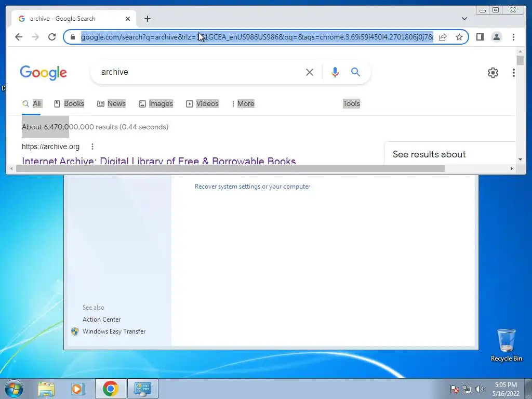Viewport: 532px width, 399px height.
Task: Share this page icon in address bar
Action: pyautogui.click(x=443, y=37)
